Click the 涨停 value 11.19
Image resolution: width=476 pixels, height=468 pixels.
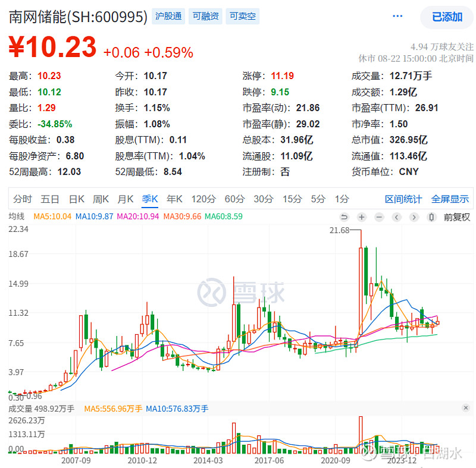pos(282,76)
